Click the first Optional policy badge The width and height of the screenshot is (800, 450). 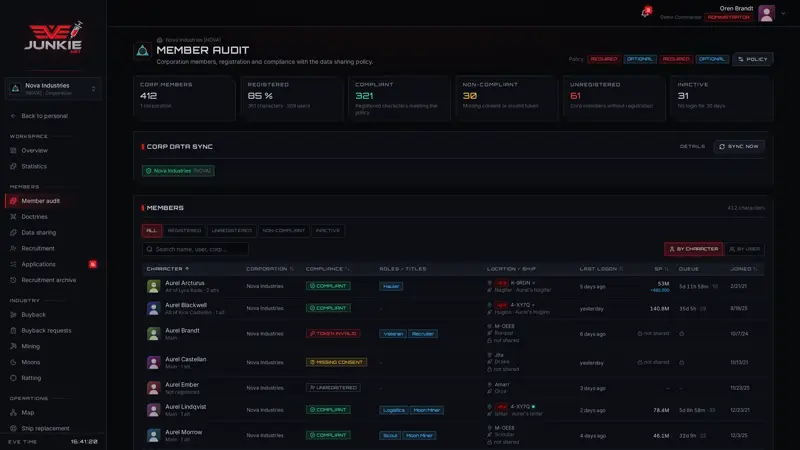(639, 59)
